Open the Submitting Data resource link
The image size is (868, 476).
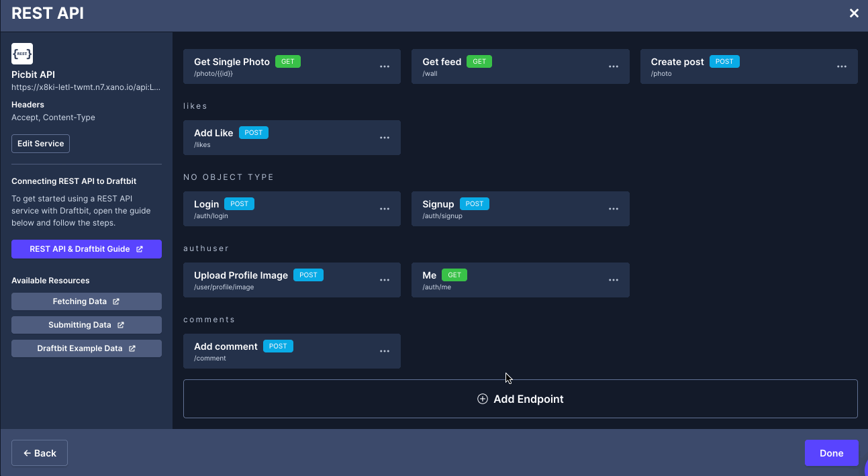(x=86, y=325)
